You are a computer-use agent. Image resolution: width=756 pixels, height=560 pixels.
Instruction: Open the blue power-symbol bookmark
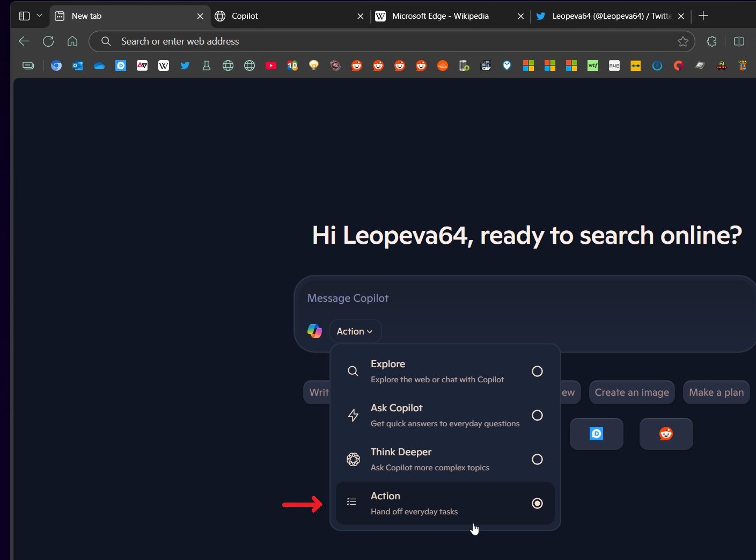[x=657, y=66]
